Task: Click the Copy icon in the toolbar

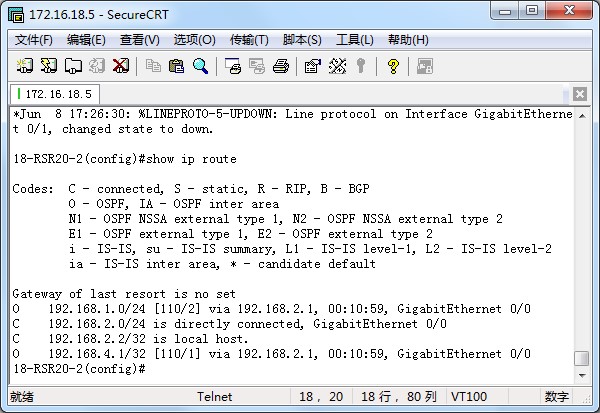Action: point(153,66)
